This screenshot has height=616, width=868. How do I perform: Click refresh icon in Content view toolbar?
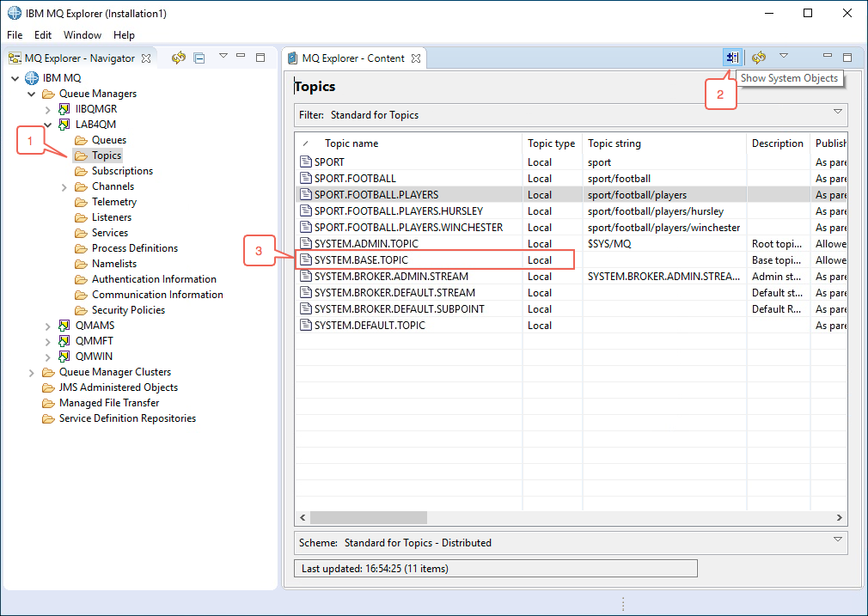click(x=759, y=58)
